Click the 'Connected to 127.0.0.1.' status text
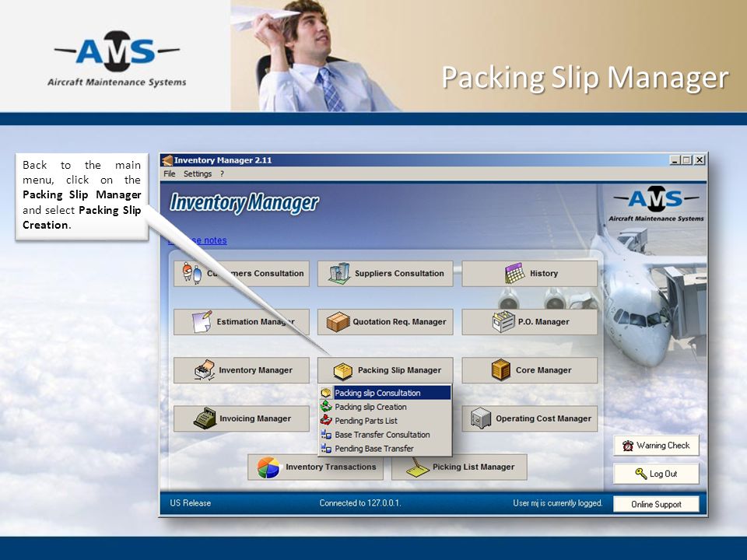The width and height of the screenshot is (747, 560). point(360,503)
